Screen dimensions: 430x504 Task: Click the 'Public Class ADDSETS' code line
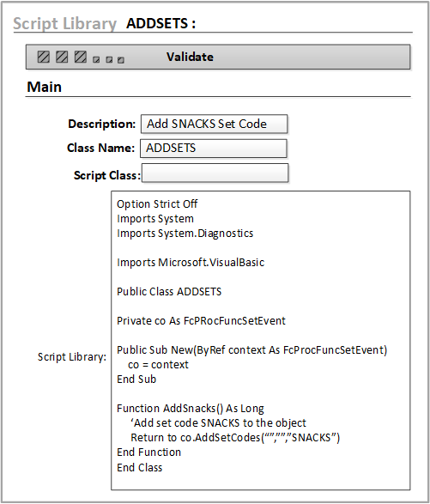pyautogui.click(x=169, y=292)
